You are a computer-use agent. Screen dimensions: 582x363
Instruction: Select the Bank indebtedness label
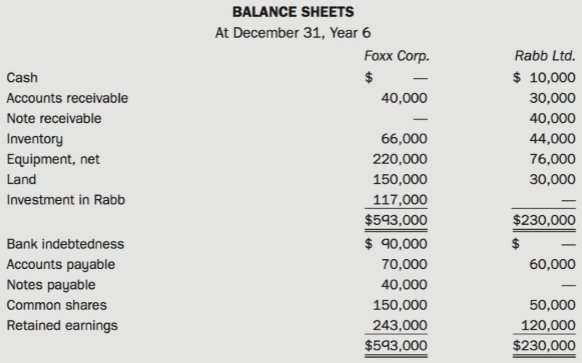pos(65,244)
